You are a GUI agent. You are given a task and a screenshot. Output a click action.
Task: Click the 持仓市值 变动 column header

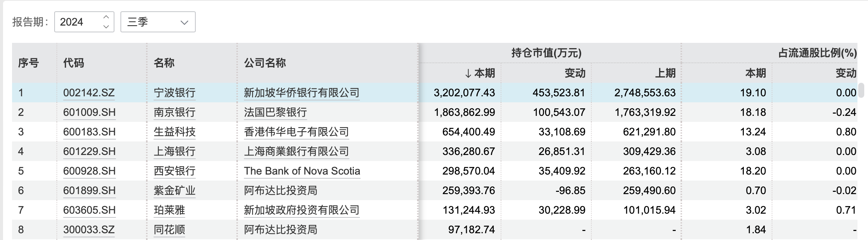(574, 73)
